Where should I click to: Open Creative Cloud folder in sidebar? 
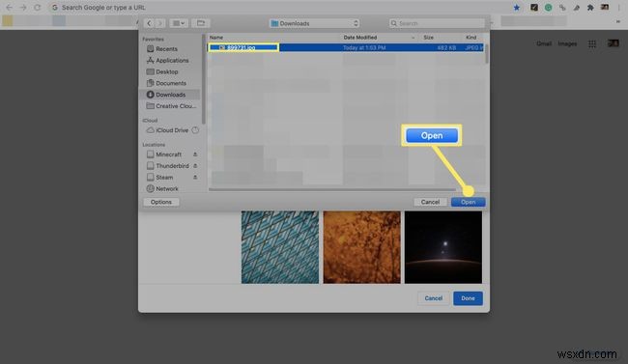point(176,106)
